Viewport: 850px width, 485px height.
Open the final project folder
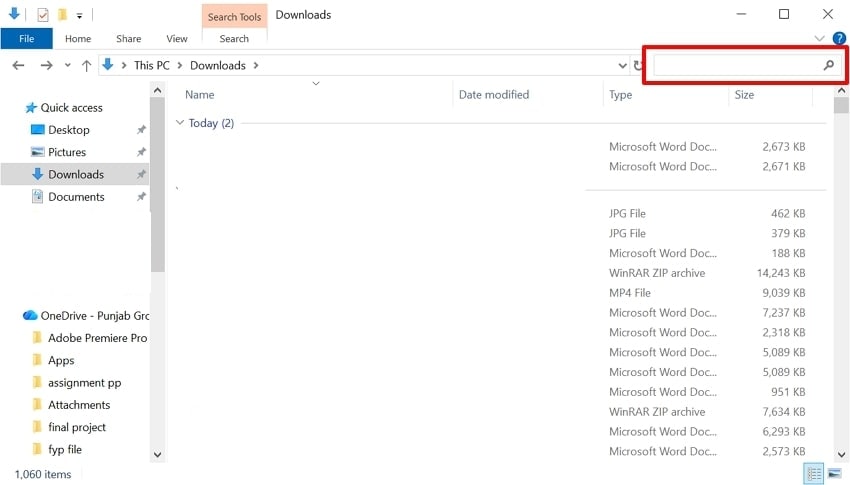coord(77,427)
